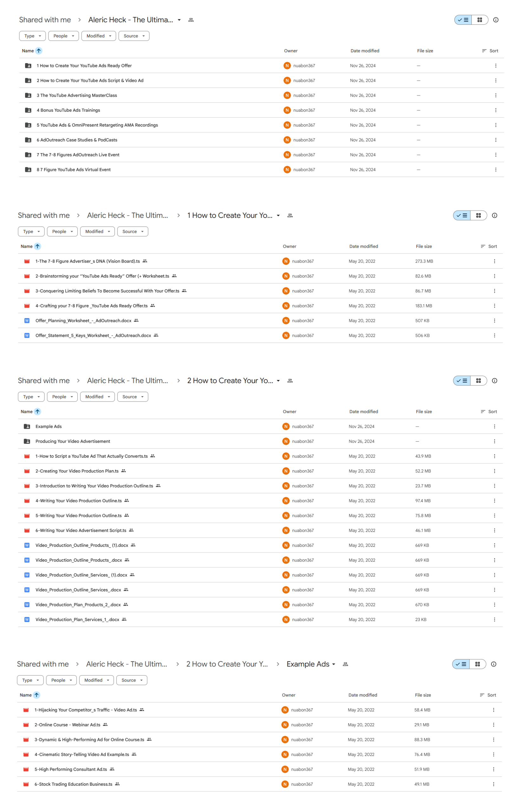Open Source filter in Example Ads view
This screenshot has width=520, height=812.
point(131,680)
